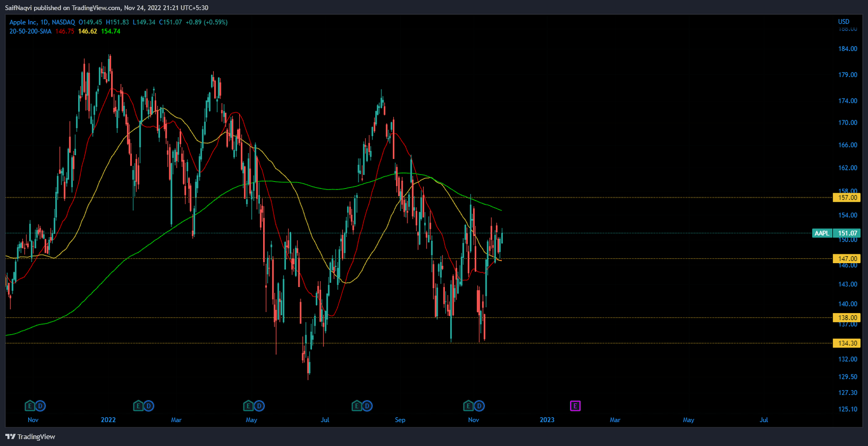The image size is (868, 446).
Task: Click the SaifNaqvi published on TradingView.com header
Action: [x=106, y=8]
